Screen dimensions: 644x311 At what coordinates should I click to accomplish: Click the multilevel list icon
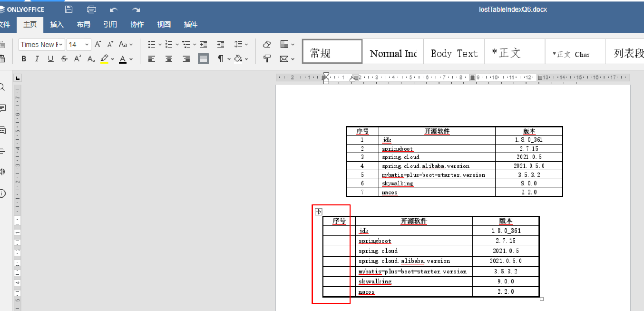tap(186, 44)
